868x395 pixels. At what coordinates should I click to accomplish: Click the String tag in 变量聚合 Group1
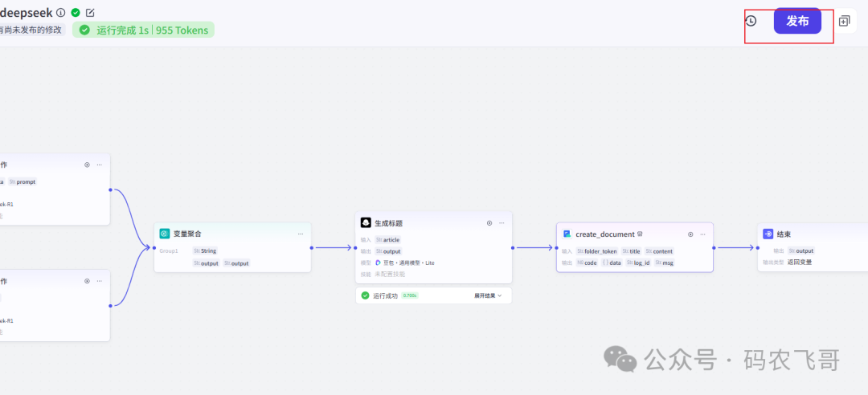coord(205,250)
